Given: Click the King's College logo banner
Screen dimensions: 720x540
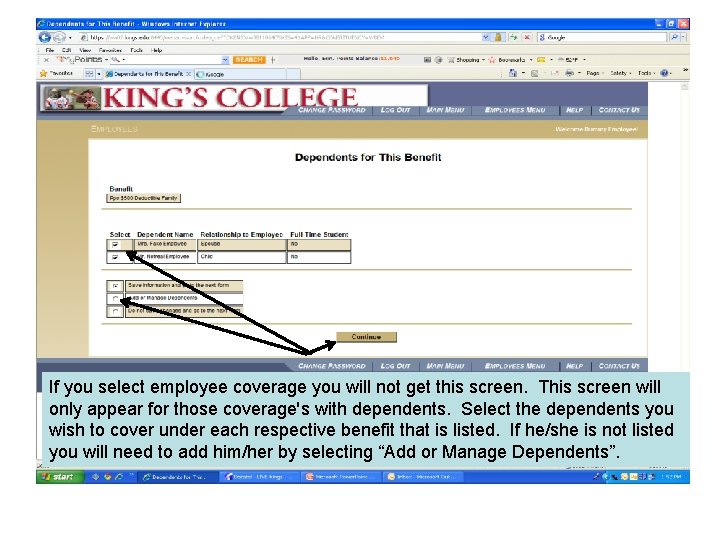Looking at the screenshot, I should click(x=235, y=98).
